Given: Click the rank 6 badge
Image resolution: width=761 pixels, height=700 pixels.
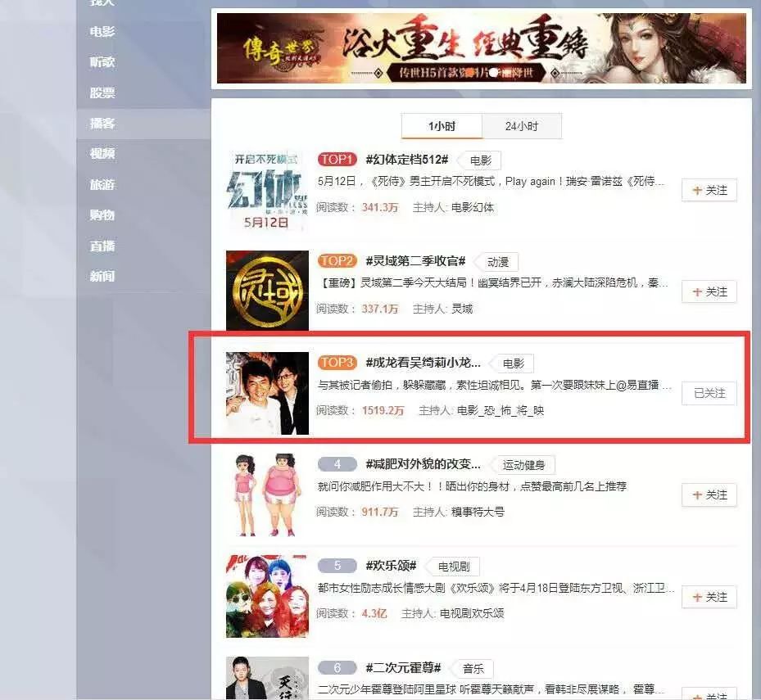Looking at the screenshot, I should [337, 667].
